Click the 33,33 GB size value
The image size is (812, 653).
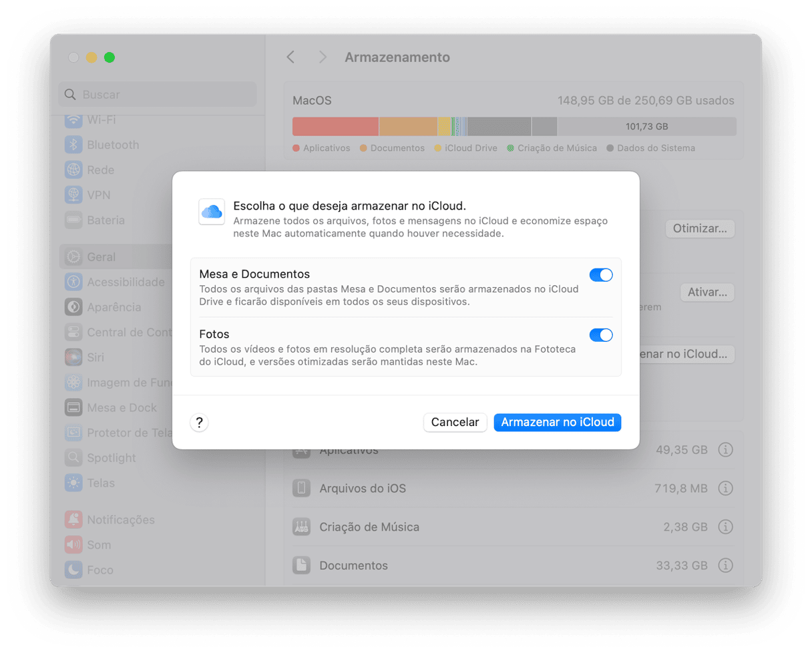tap(681, 566)
